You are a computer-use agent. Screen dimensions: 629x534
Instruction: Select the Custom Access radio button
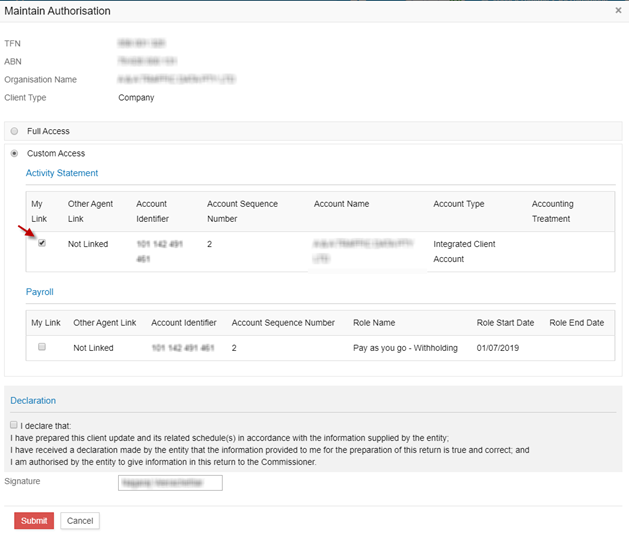[x=14, y=153]
